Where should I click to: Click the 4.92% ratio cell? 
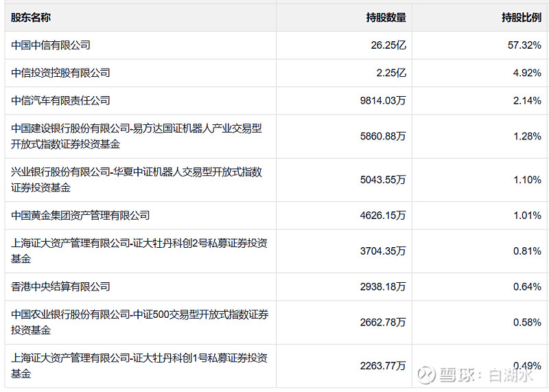pos(527,73)
